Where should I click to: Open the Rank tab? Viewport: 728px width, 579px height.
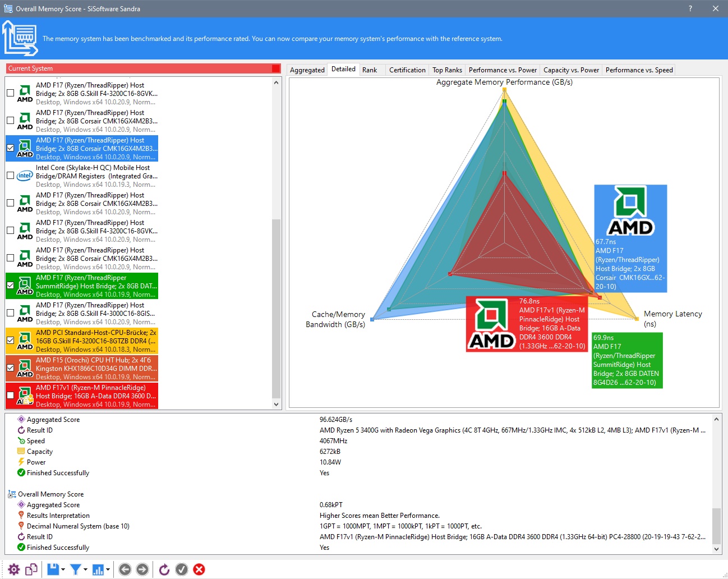point(370,70)
